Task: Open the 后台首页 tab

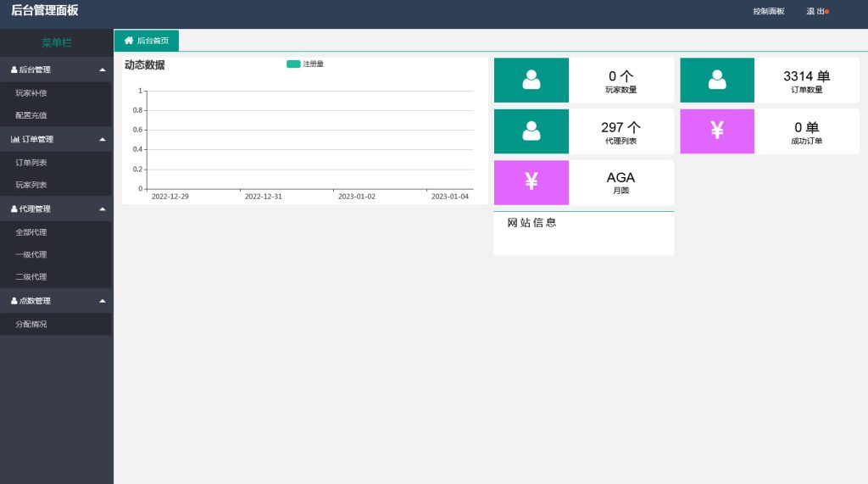Action: tap(147, 41)
